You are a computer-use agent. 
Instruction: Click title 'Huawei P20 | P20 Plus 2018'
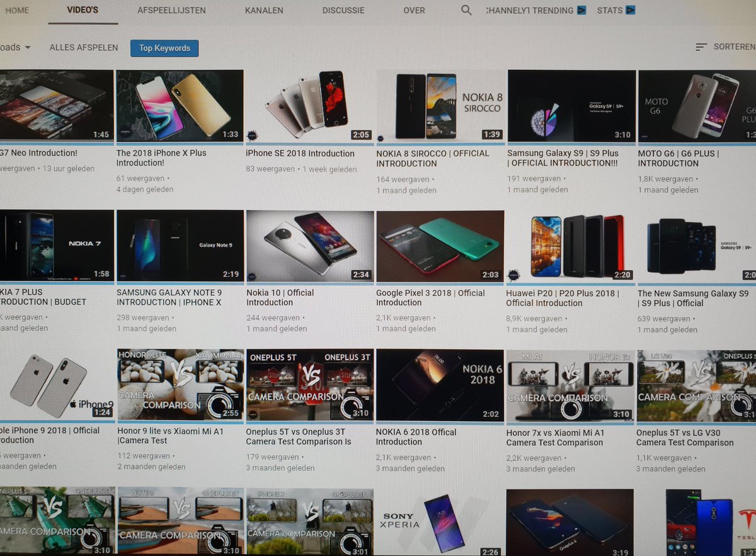(x=563, y=298)
